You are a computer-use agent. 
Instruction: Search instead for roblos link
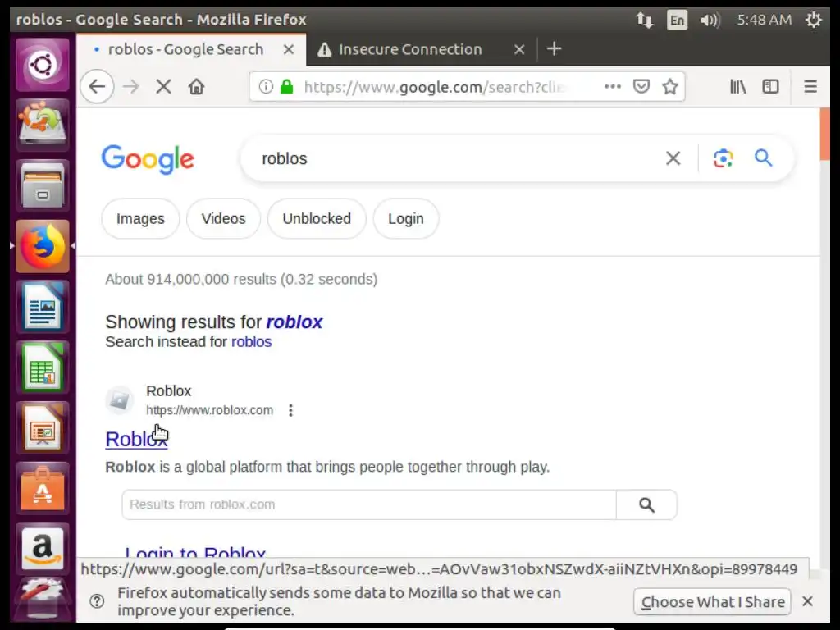(251, 342)
